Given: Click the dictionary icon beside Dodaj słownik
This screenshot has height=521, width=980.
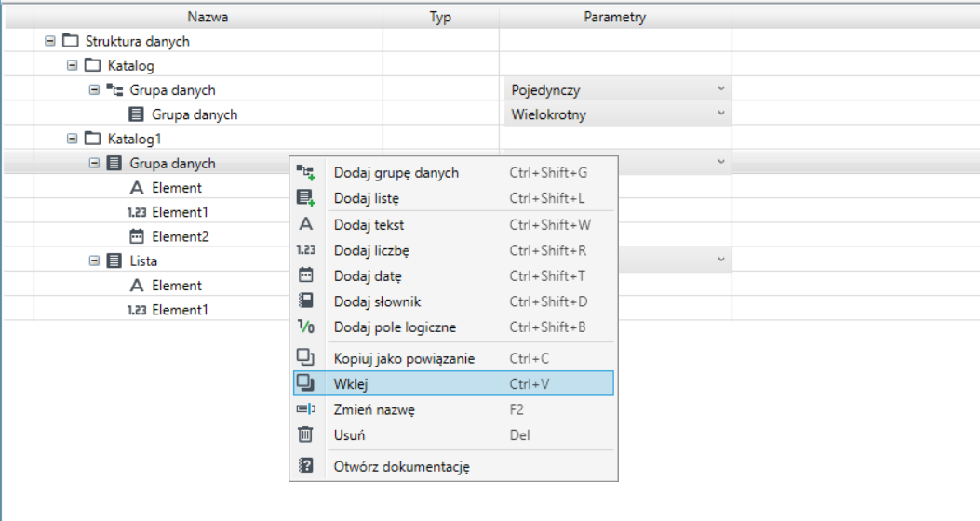Looking at the screenshot, I should [305, 301].
